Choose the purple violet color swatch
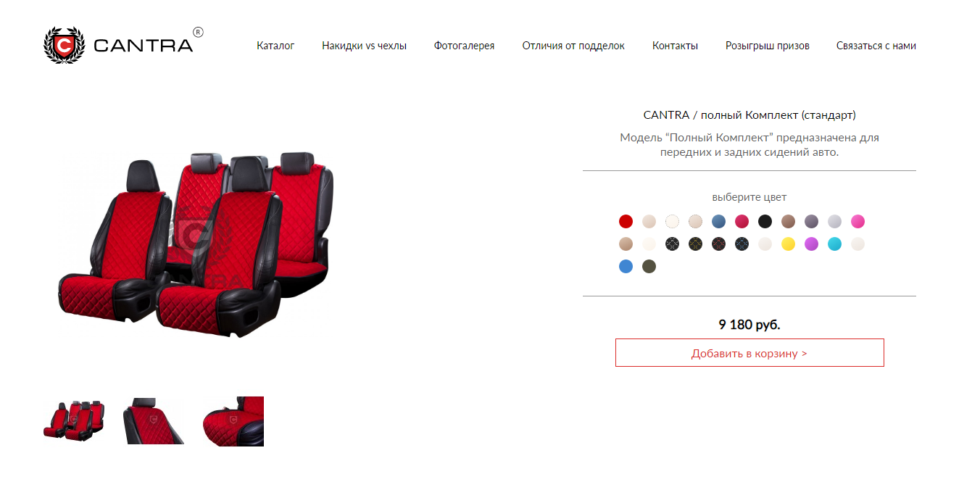The height and width of the screenshot is (482, 980). 811,244
